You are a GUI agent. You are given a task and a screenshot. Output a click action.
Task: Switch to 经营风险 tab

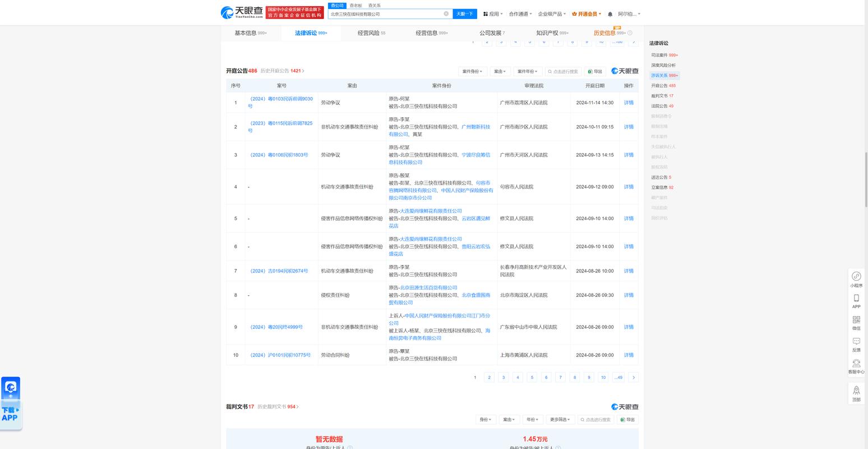(371, 33)
